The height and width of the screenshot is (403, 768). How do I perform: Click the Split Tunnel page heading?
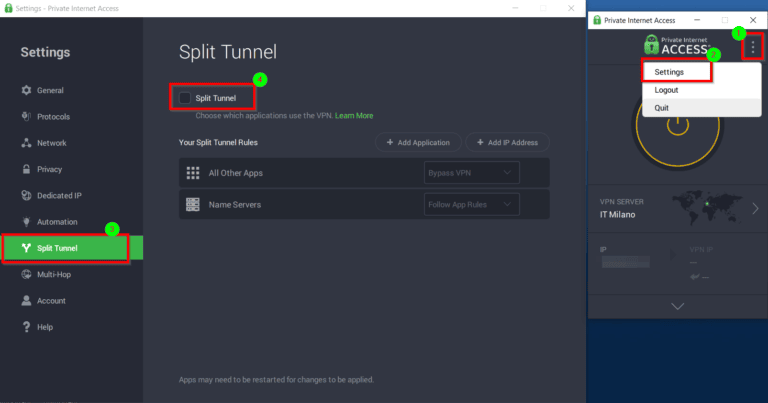point(228,52)
